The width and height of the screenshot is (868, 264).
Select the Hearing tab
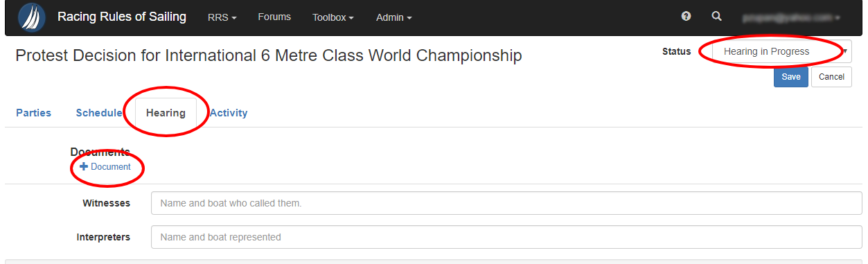[166, 113]
